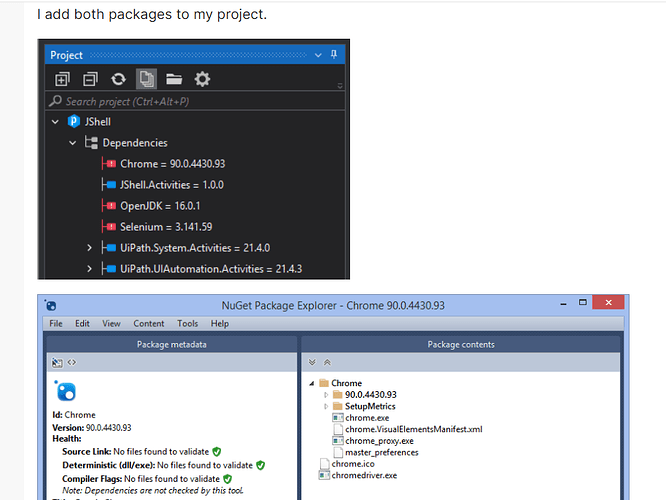666x500 pixels.
Task: Select the Selenium = 3.141.59 dependency
Action: (x=166, y=227)
